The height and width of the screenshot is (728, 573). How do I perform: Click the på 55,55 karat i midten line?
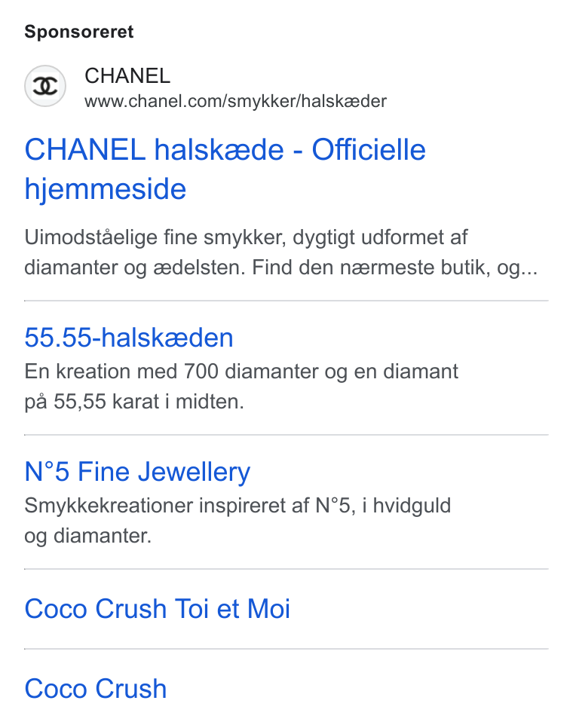tap(134, 402)
